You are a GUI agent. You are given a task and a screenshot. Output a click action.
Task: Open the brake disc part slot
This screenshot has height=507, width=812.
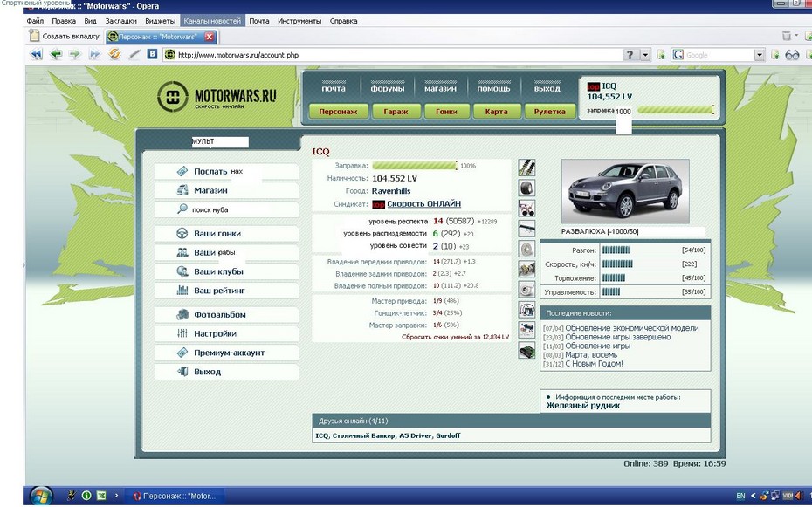[x=526, y=249]
